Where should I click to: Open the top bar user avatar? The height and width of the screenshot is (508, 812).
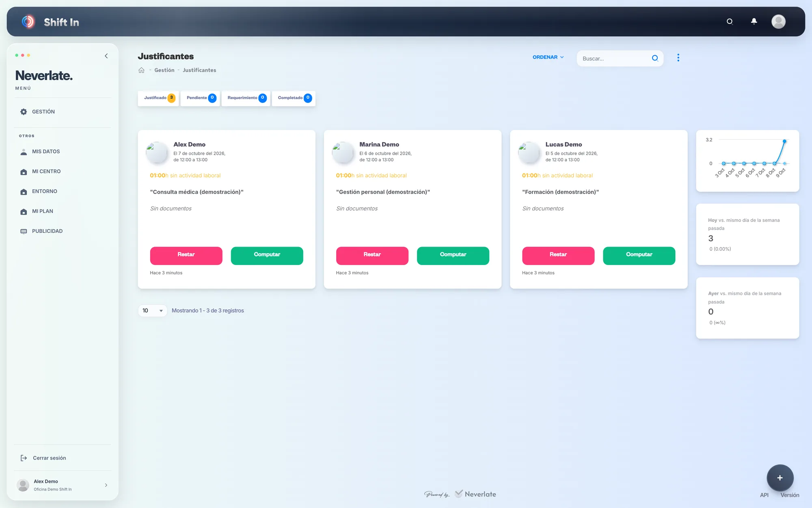[x=778, y=22]
